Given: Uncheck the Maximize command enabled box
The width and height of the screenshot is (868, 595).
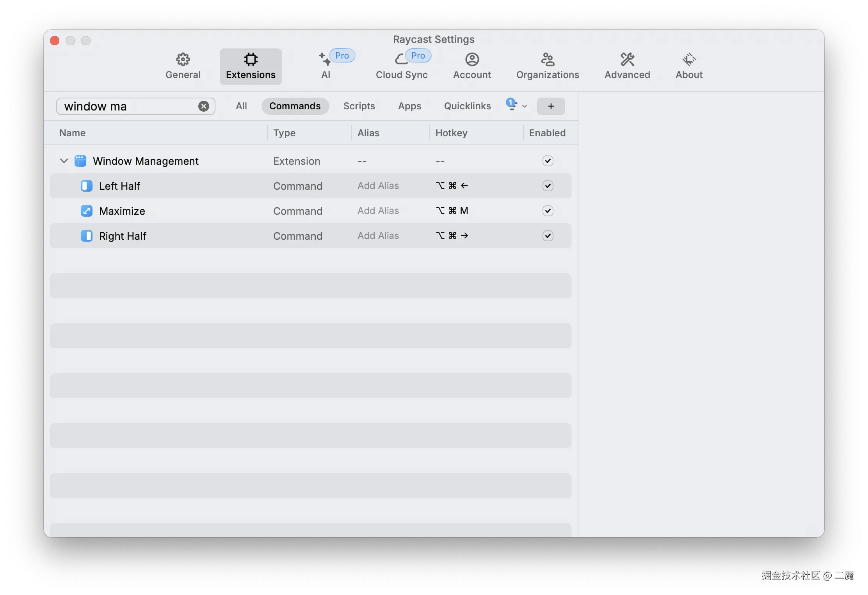Looking at the screenshot, I should 548,211.
